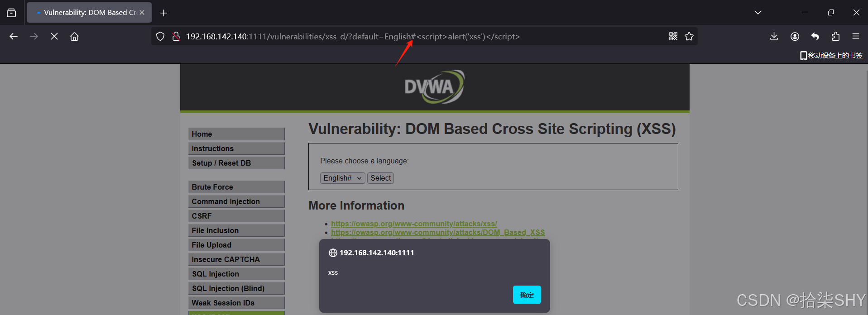Screen dimensions: 868x315
Task: Open the account profile icon
Action: (795, 36)
